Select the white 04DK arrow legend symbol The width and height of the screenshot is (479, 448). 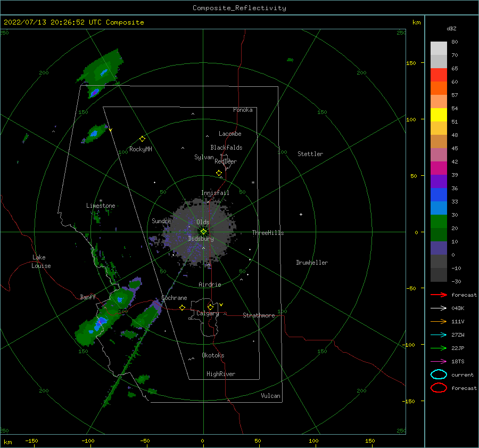[x=439, y=308]
